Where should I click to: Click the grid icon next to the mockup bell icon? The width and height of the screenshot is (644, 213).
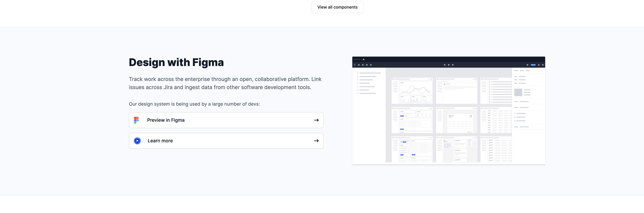[x=430, y=79]
